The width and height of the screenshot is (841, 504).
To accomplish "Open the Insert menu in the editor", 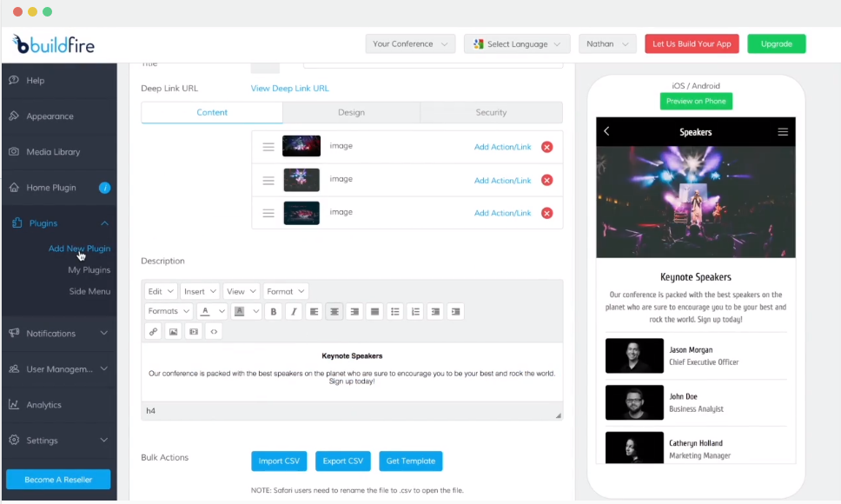I will click(x=200, y=292).
